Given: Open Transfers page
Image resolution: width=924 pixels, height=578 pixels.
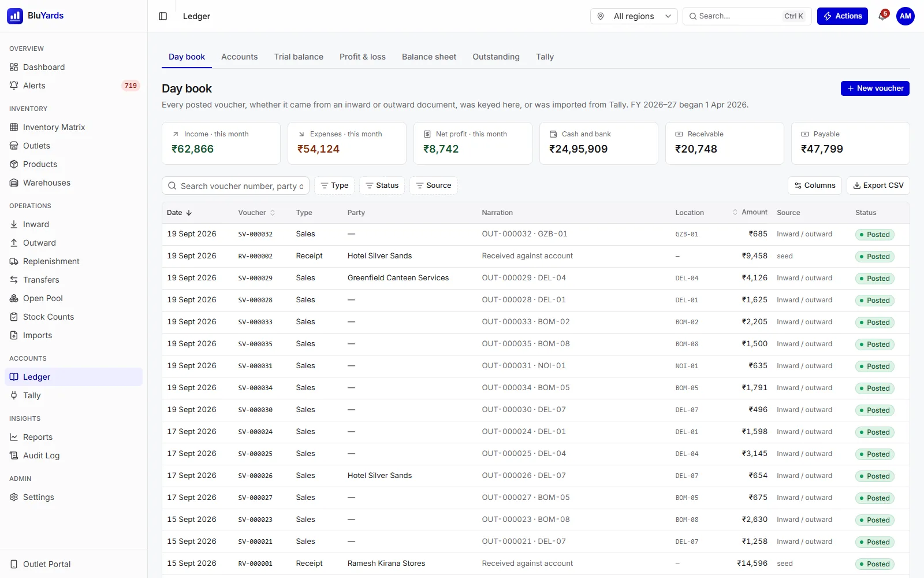Looking at the screenshot, I should click(x=73, y=280).
